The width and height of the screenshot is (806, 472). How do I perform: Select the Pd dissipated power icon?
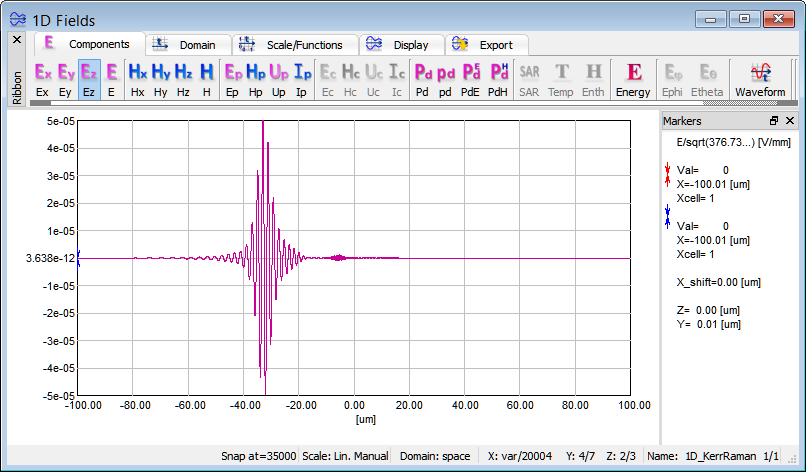click(422, 79)
